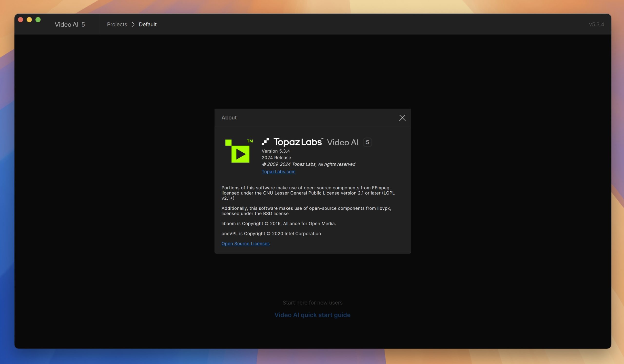Click the 'Topaz Labs' wordmark in About
624x364 pixels.
pyautogui.click(x=298, y=142)
